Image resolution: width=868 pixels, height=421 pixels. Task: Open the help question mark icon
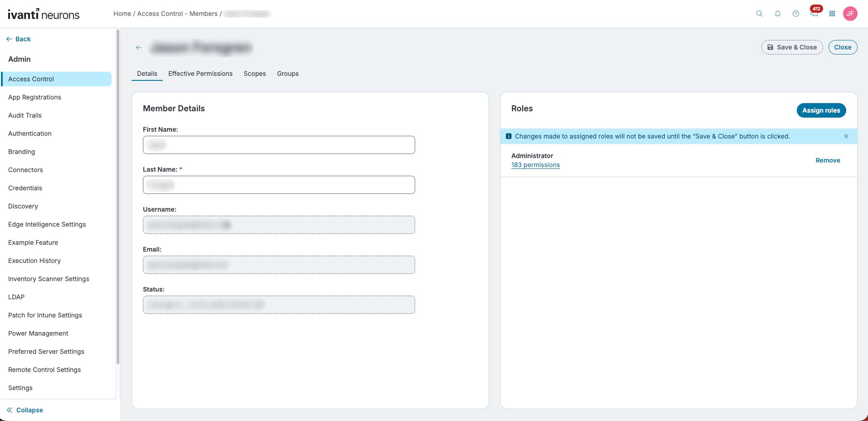click(x=795, y=14)
